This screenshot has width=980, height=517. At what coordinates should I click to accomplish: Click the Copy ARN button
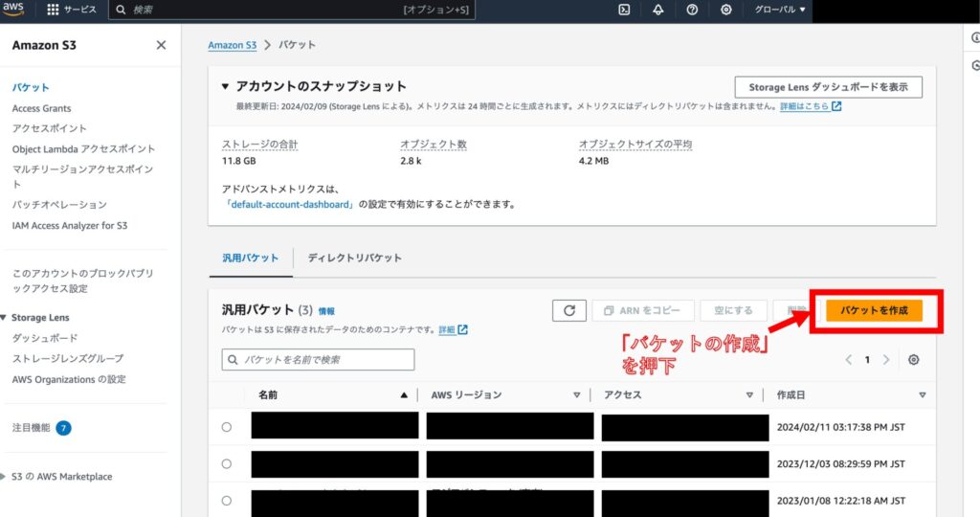pyautogui.click(x=643, y=310)
